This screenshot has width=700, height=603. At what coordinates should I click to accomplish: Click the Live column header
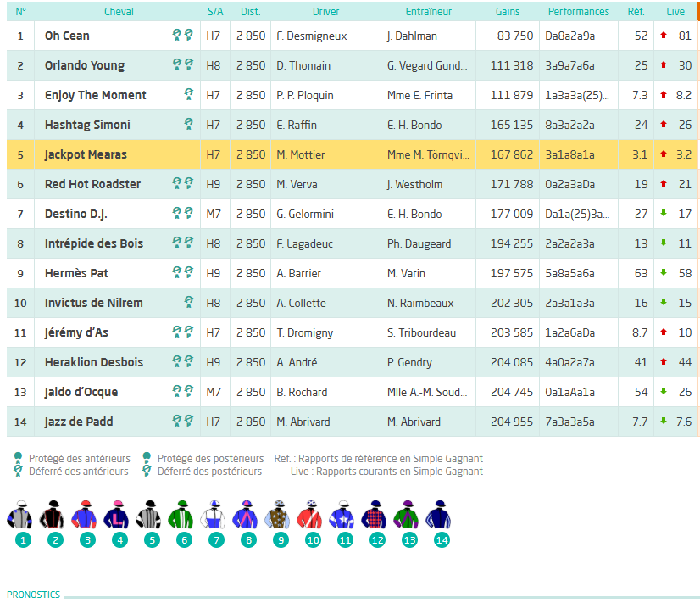point(675,12)
